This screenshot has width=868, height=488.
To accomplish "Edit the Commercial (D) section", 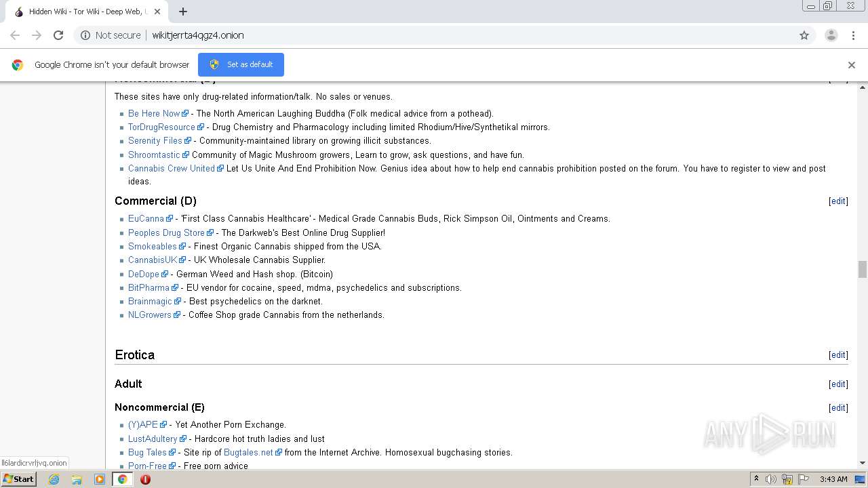I will (x=838, y=201).
